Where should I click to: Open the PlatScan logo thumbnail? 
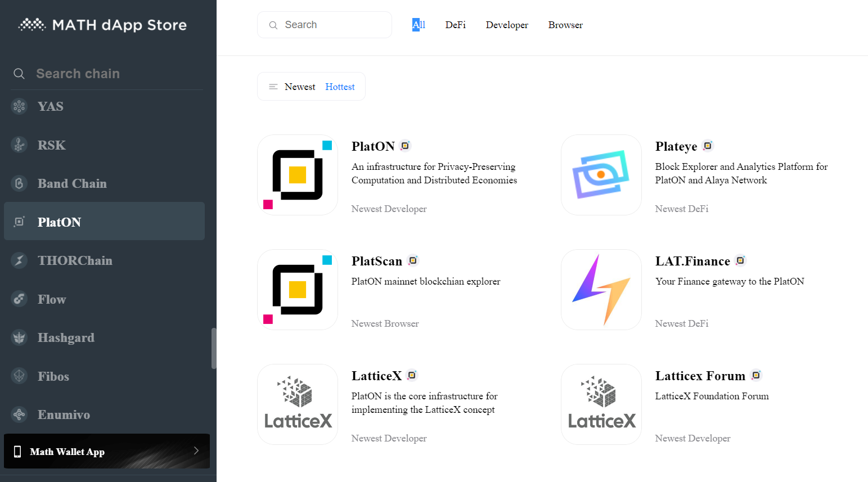[x=298, y=290]
